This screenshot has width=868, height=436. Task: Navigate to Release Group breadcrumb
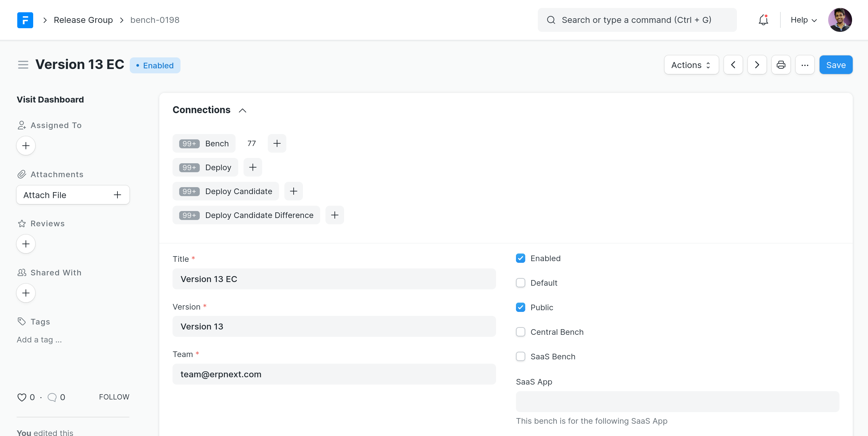coord(83,20)
